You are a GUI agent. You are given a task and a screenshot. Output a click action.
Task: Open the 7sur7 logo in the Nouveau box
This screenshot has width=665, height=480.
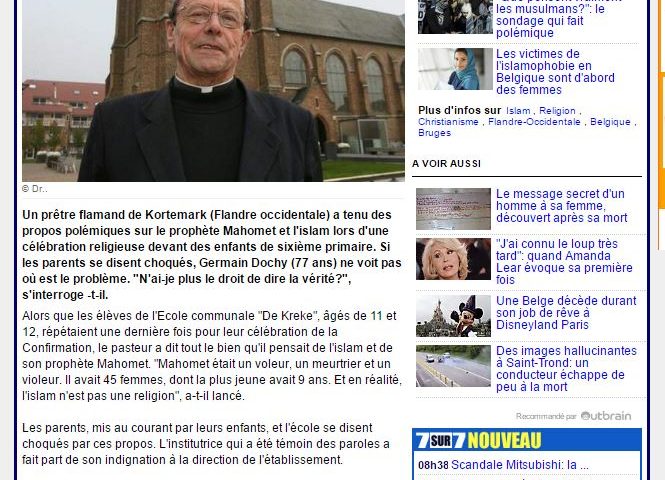(440, 441)
